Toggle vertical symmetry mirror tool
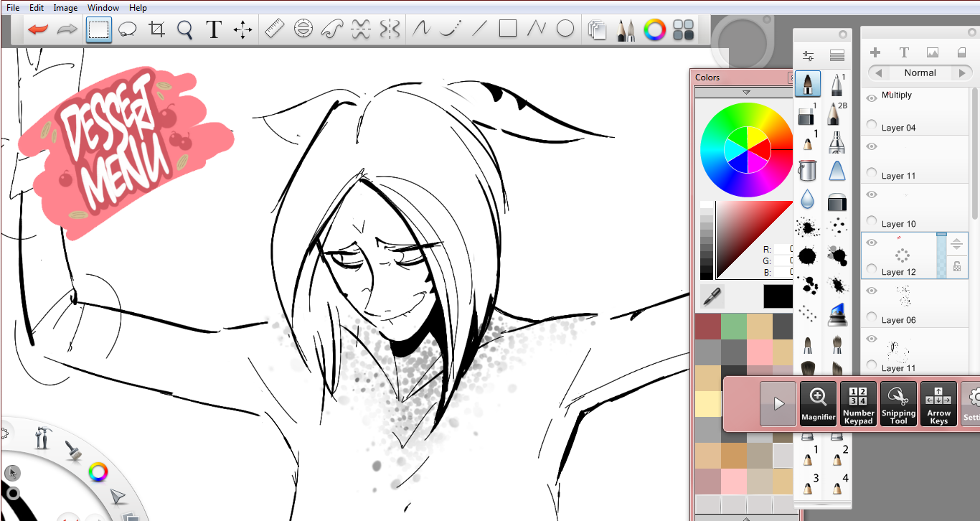Screen dimensions: 980x521 pyautogui.click(x=390, y=29)
